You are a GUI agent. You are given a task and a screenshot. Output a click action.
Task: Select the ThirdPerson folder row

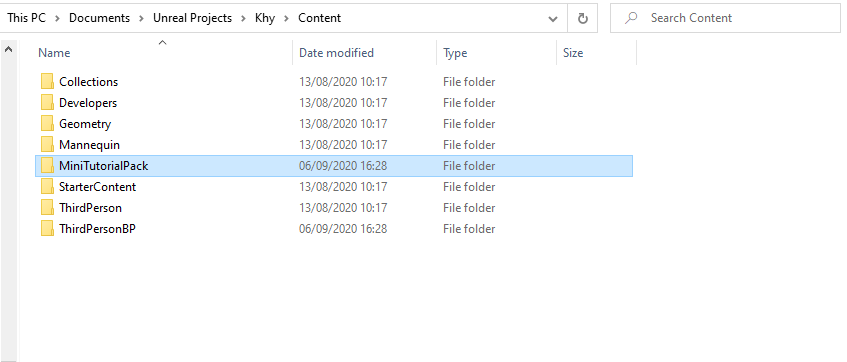point(334,208)
